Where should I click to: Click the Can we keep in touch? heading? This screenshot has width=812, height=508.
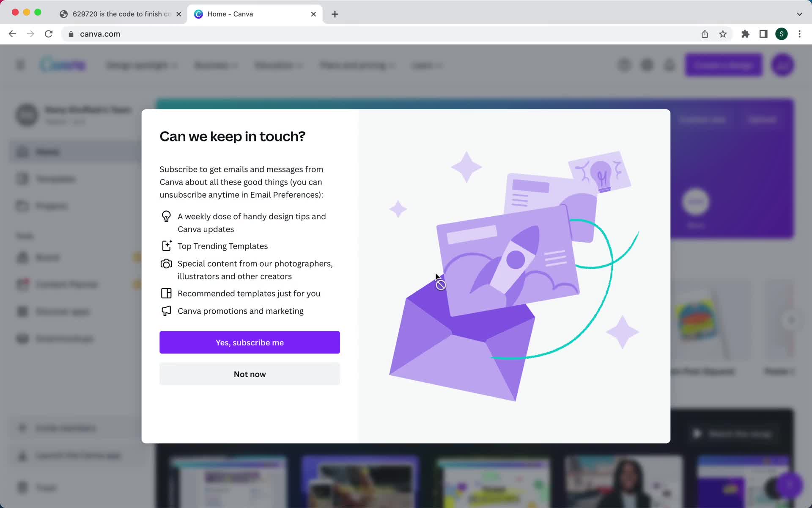point(232,136)
